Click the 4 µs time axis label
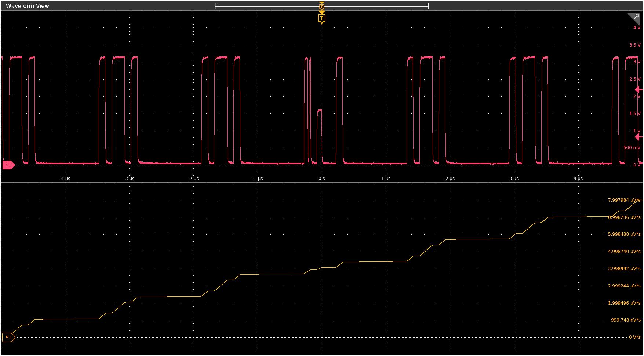 click(x=578, y=179)
